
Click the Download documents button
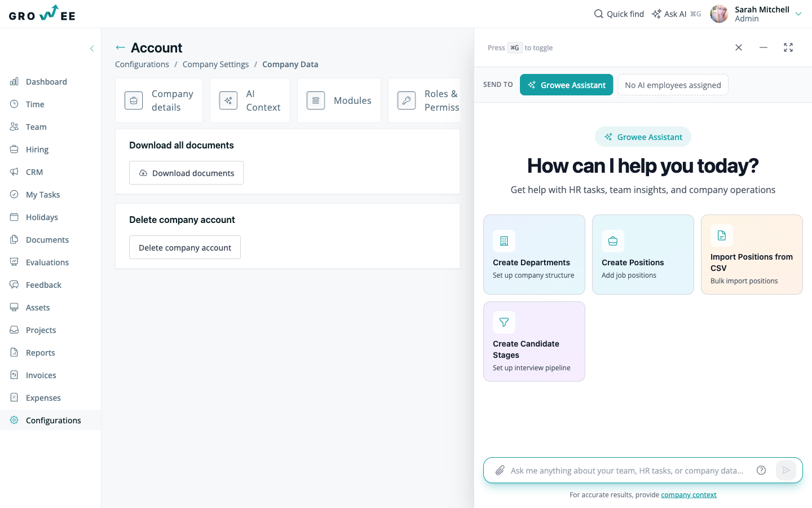[187, 173]
